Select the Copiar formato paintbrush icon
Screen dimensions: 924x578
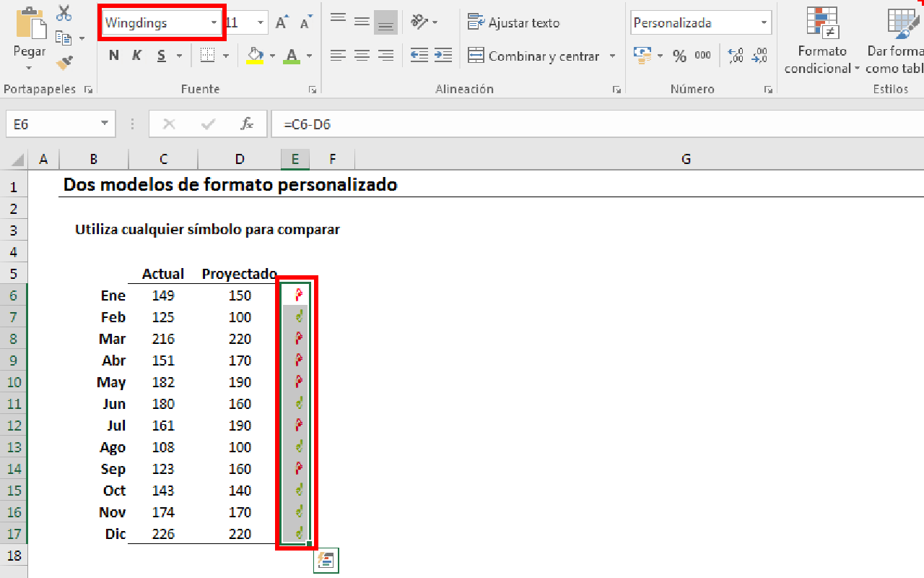pyautogui.click(x=64, y=63)
